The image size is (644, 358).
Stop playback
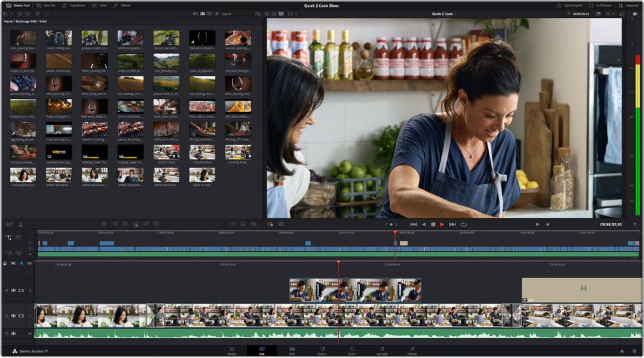[433, 224]
